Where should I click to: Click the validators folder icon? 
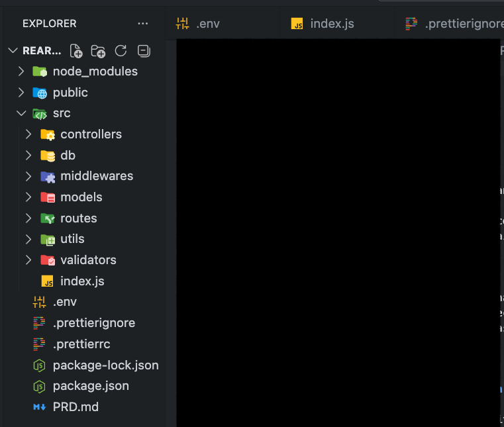point(48,260)
